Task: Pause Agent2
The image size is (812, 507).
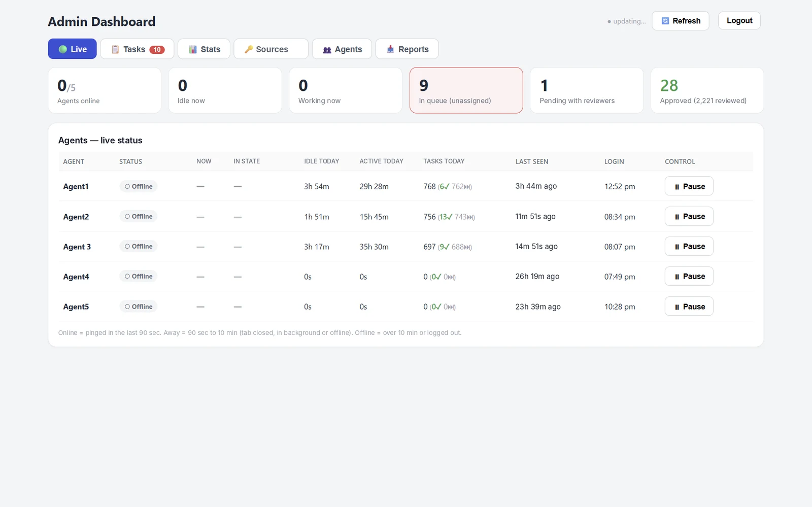Action: (689, 216)
